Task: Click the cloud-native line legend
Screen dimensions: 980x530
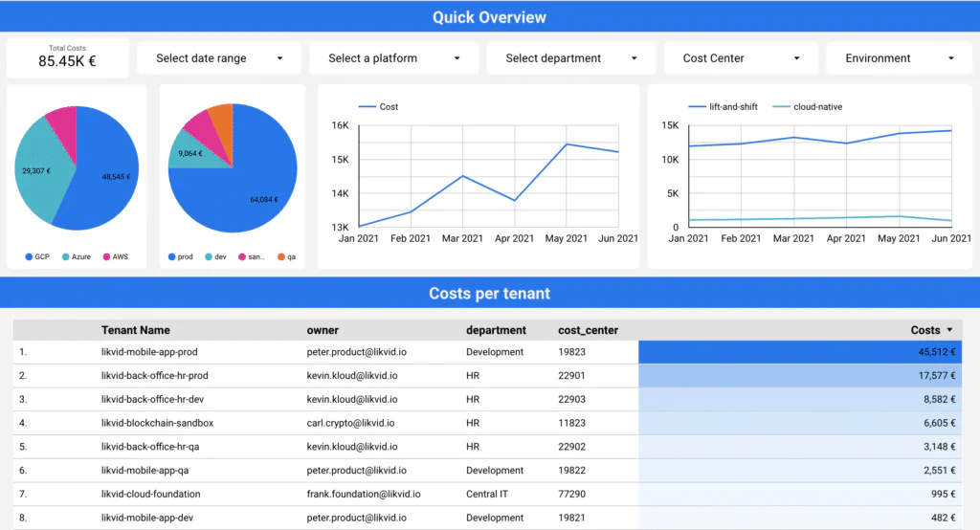Action: pyautogui.click(x=808, y=107)
